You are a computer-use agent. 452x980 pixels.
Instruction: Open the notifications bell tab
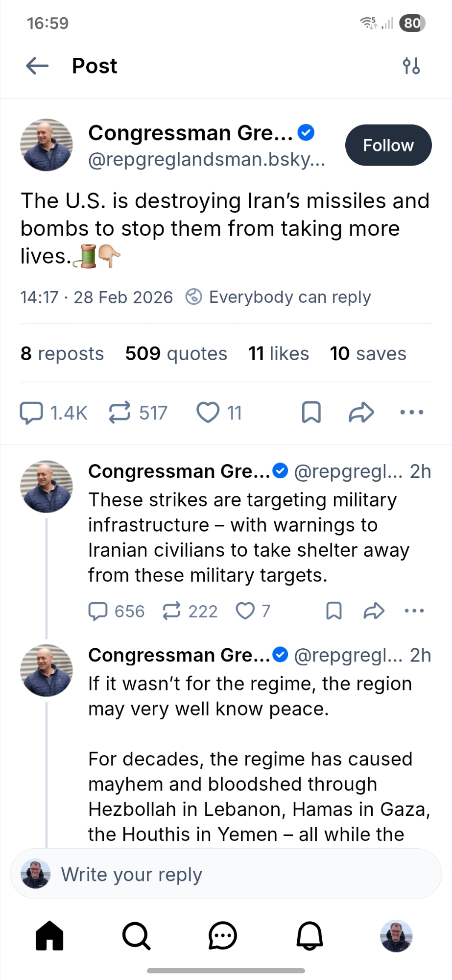pos(309,936)
